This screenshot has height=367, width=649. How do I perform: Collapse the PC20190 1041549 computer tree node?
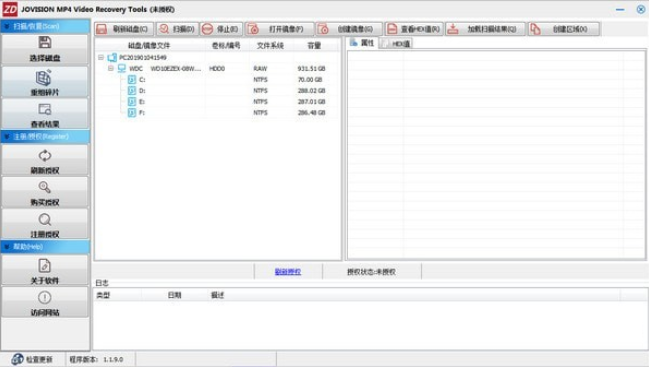[101, 57]
